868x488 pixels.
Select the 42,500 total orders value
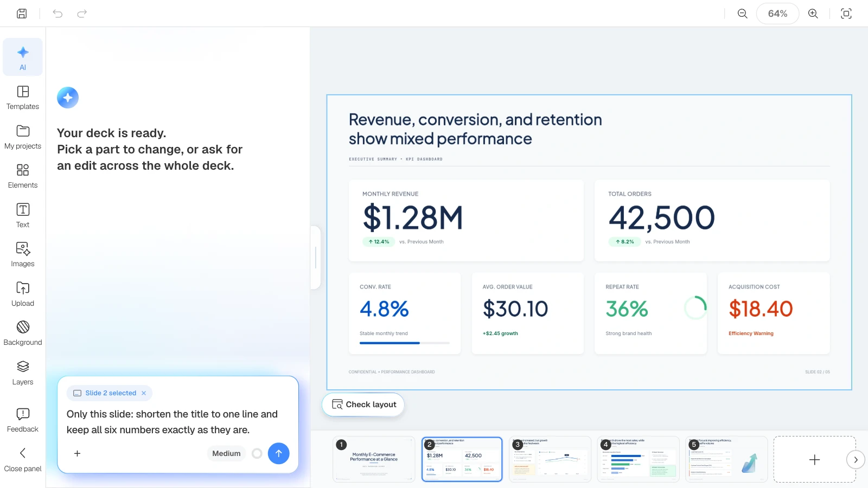click(662, 218)
